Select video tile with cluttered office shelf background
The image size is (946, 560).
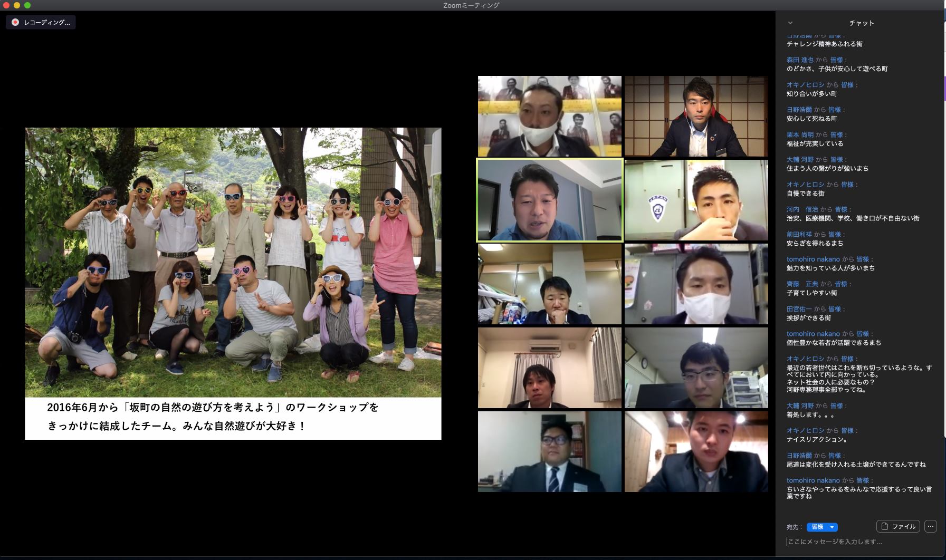(x=550, y=284)
